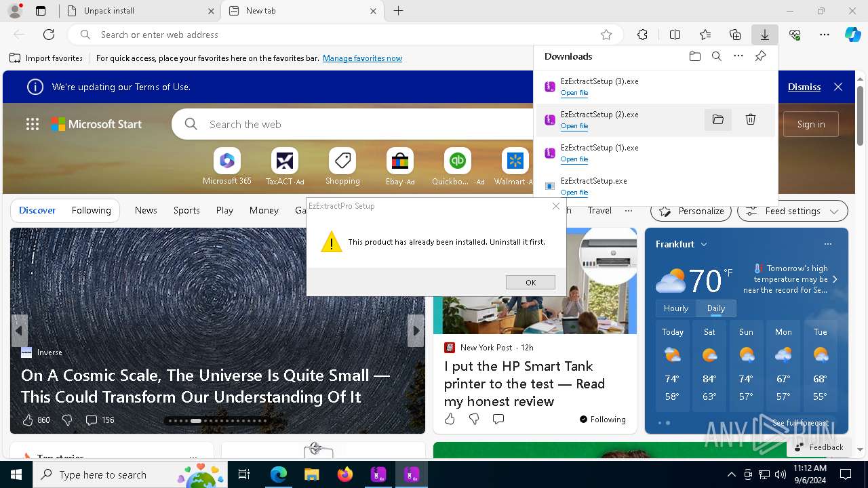Open file link for EzExtractSetup (1).exe

574,159
